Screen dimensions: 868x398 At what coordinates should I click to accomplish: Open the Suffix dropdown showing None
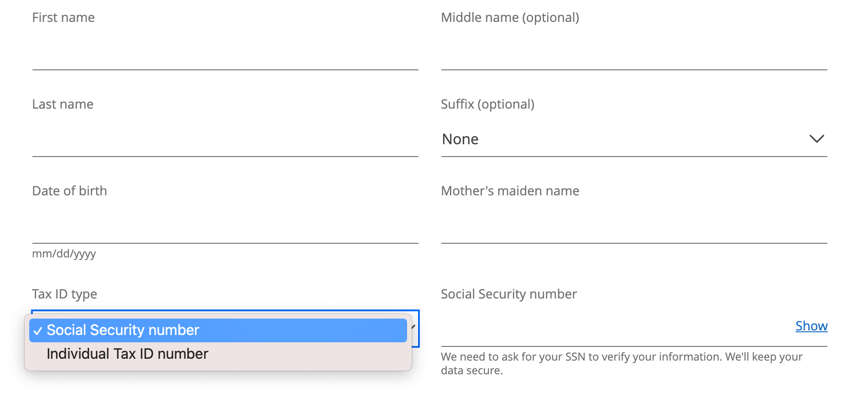click(634, 139)
